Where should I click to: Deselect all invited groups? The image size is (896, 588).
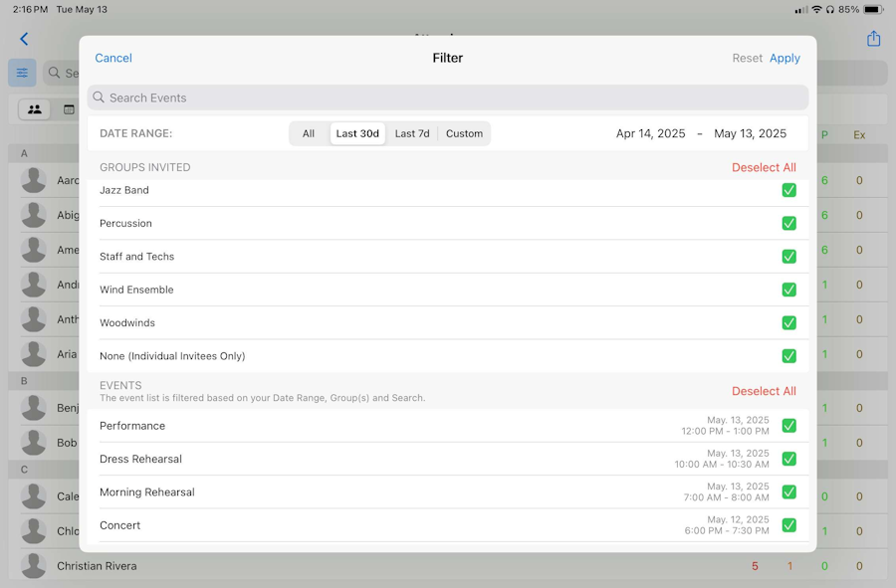(764, 167)
